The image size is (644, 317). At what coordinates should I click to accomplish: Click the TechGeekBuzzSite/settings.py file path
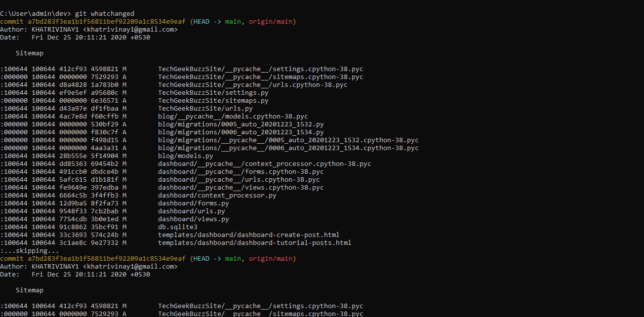pyautogui.click(x=213, y=92)
